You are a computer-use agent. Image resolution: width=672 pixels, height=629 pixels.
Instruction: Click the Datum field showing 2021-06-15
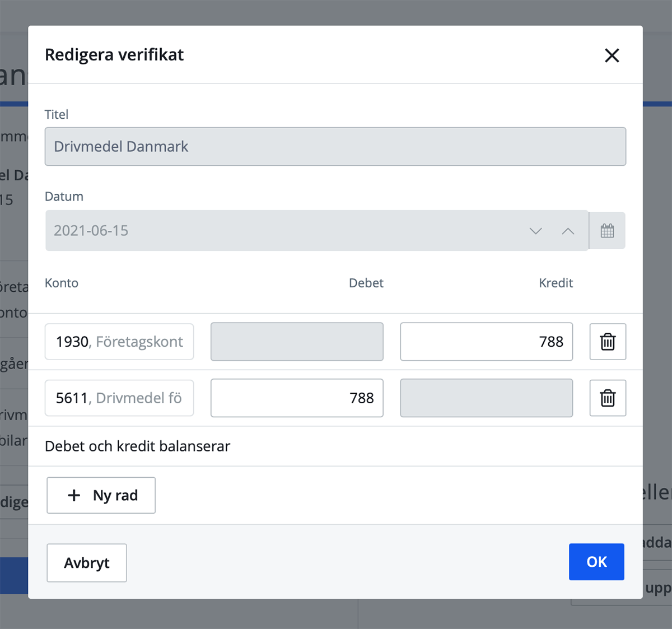(280, 231)
